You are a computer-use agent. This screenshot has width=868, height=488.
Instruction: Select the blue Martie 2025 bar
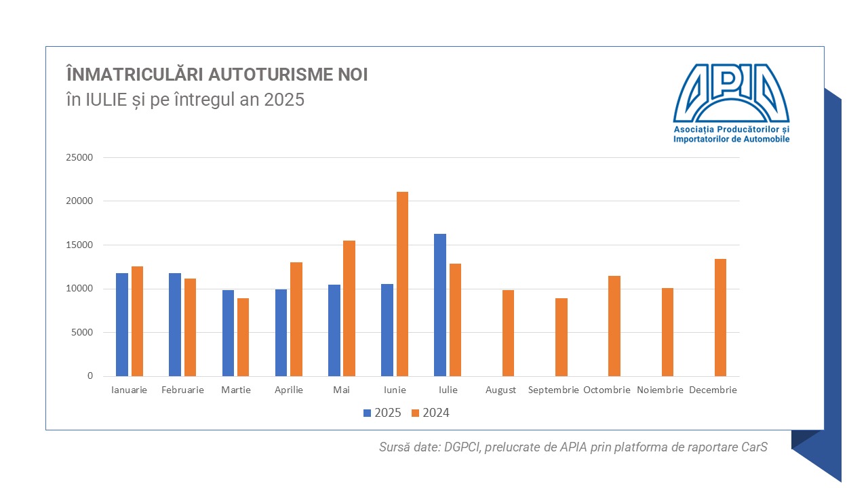point(229,333)
